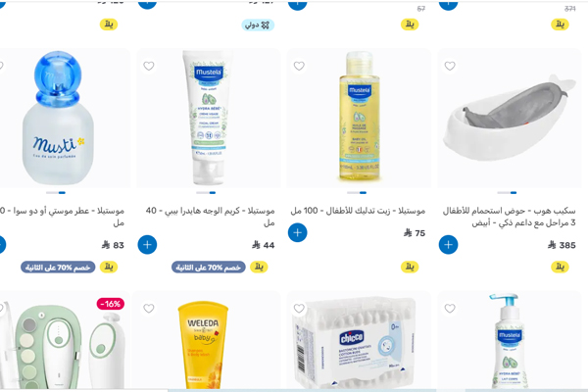Add Skip Hop white bathtub to cart
Image resolution: width=588 pixels, height=392 pixels.
pos(448,245)
